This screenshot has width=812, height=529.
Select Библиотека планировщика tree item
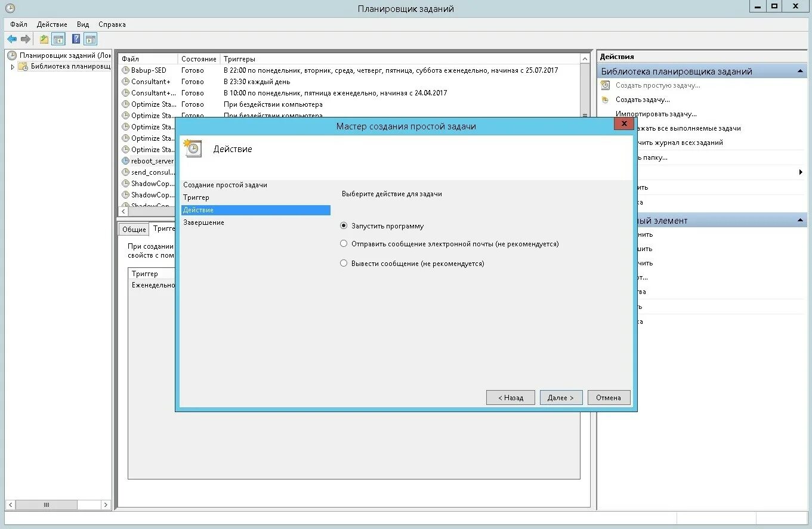[x=70, y=66]
